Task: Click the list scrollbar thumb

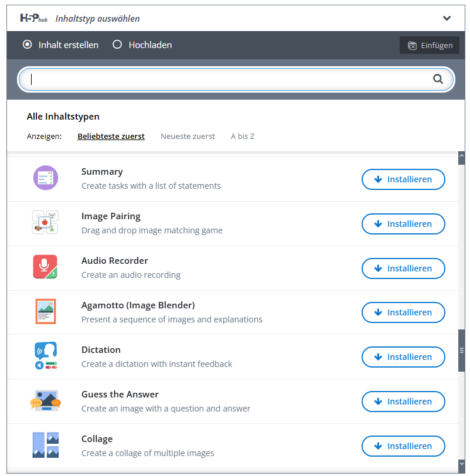Action: 462,351
